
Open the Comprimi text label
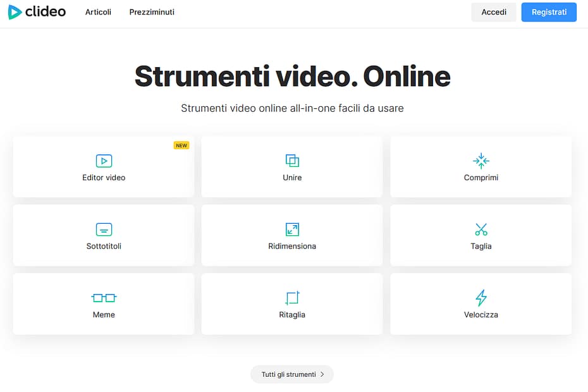481,178
